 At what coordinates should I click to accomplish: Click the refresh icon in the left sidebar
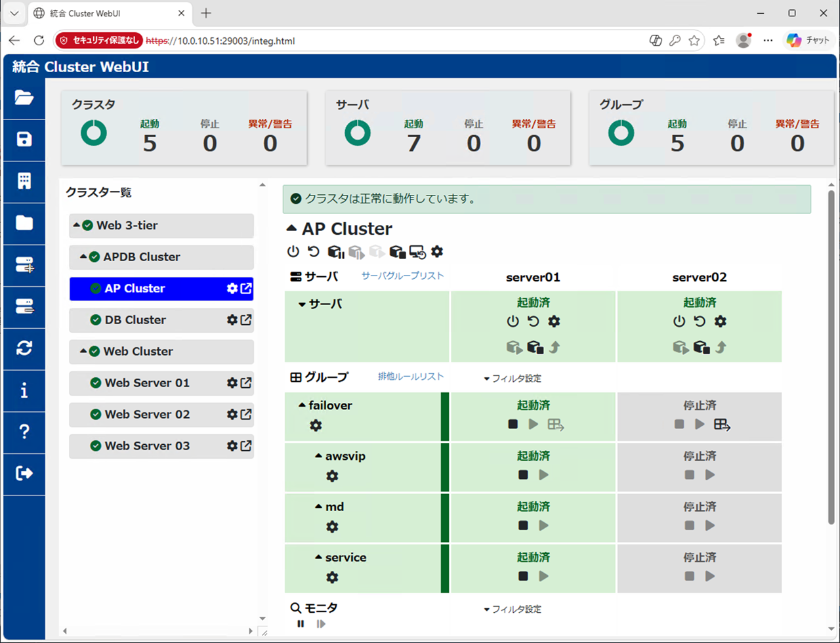pos(24,348)
